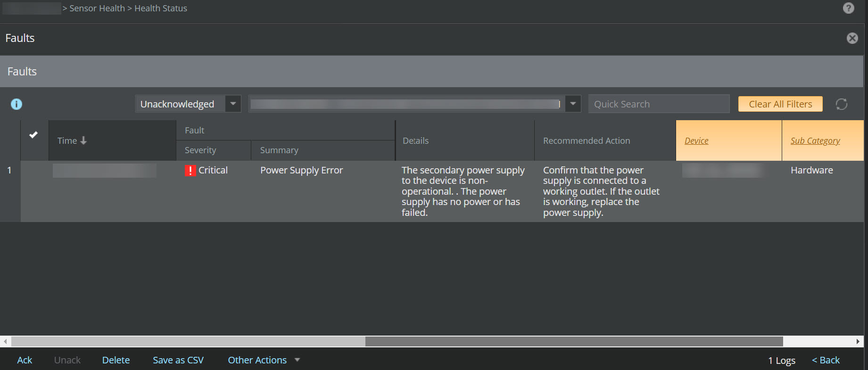Click the scrollbar right arrow
This screenshot has width=868, height=370.
coord(858,341)
